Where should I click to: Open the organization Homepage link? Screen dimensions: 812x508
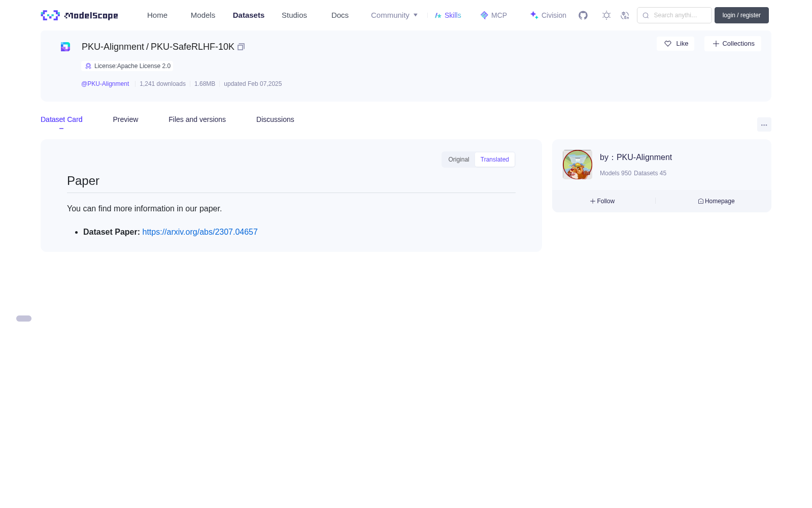[x=716, y=201]
